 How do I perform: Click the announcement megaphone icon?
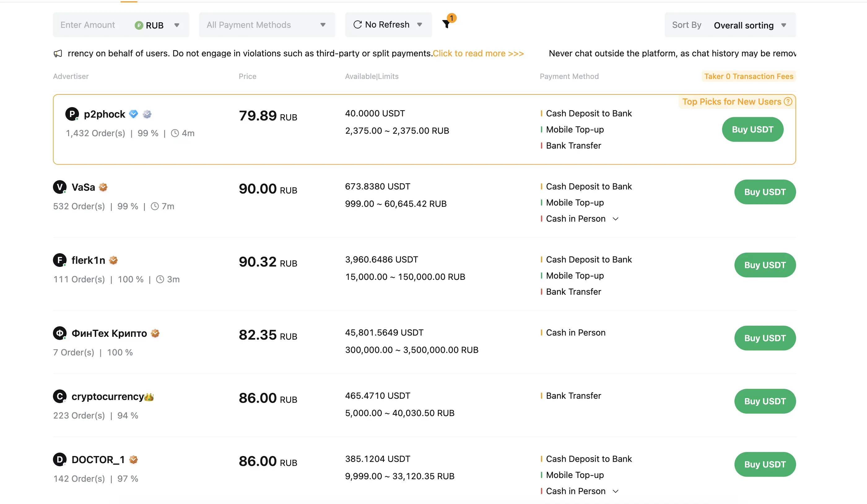58,54
